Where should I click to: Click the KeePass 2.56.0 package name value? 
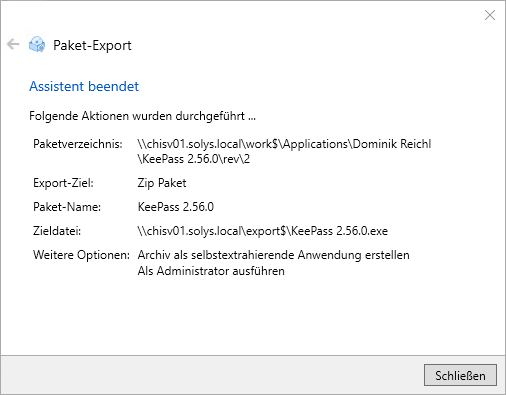coord(176,207)
